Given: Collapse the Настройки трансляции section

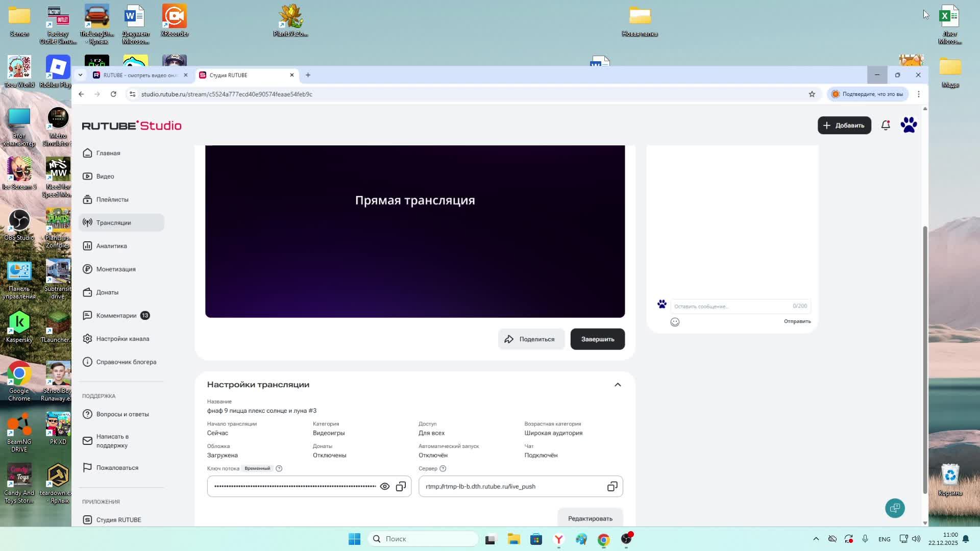Looking at the screenshot, I should [618, 385].
